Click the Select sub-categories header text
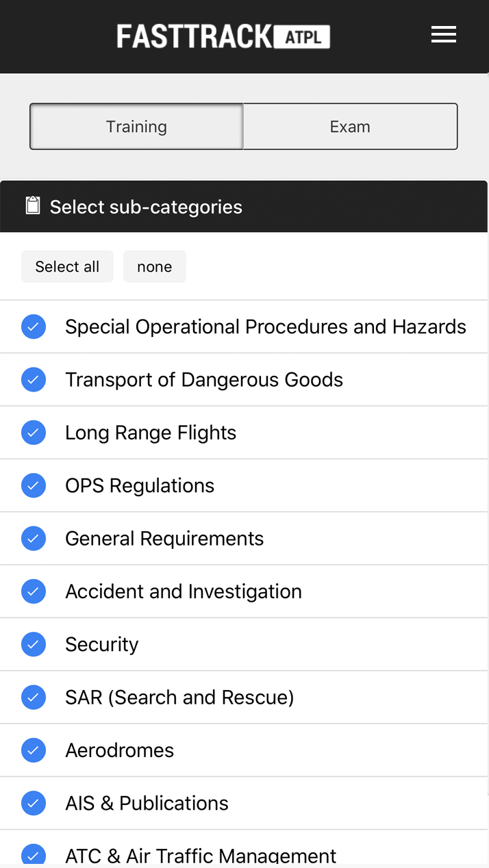This screenshot has width=489, height=868. 146,207
